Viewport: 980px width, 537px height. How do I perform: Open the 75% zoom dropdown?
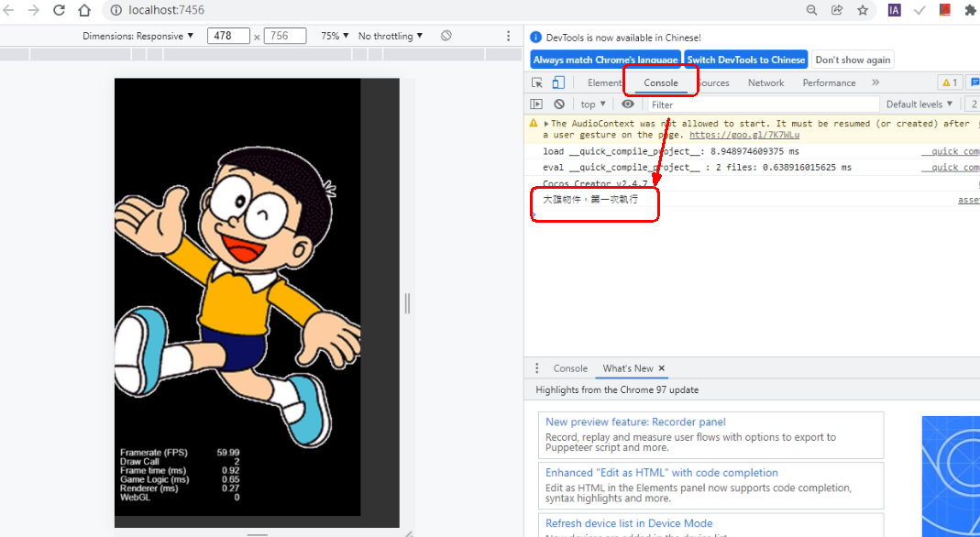335,37
